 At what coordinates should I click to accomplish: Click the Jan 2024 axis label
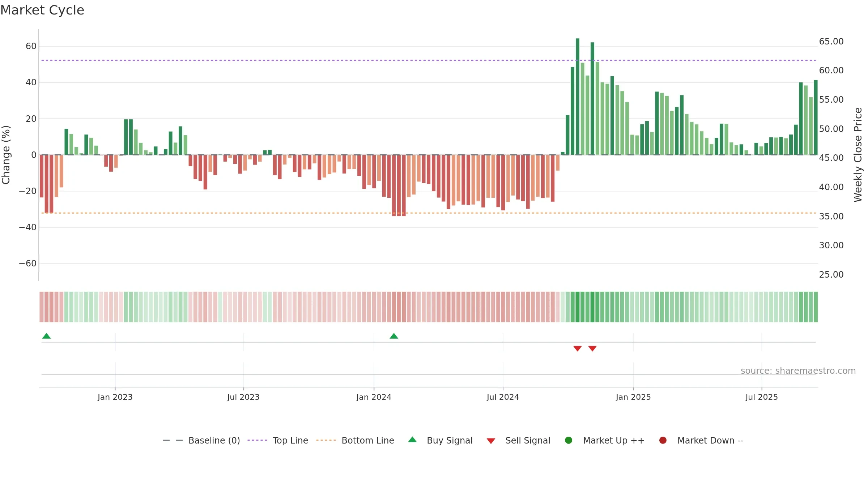point(374,397)
